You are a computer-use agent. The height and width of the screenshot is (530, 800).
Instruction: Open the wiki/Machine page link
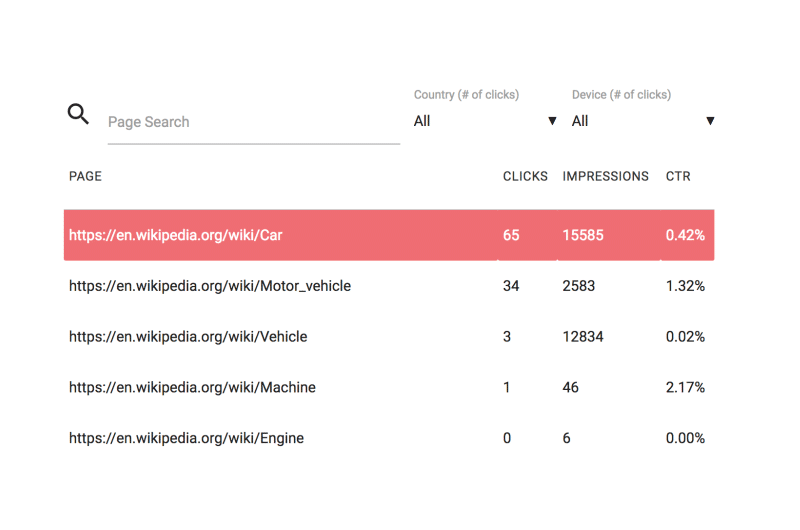click(192, 387)
